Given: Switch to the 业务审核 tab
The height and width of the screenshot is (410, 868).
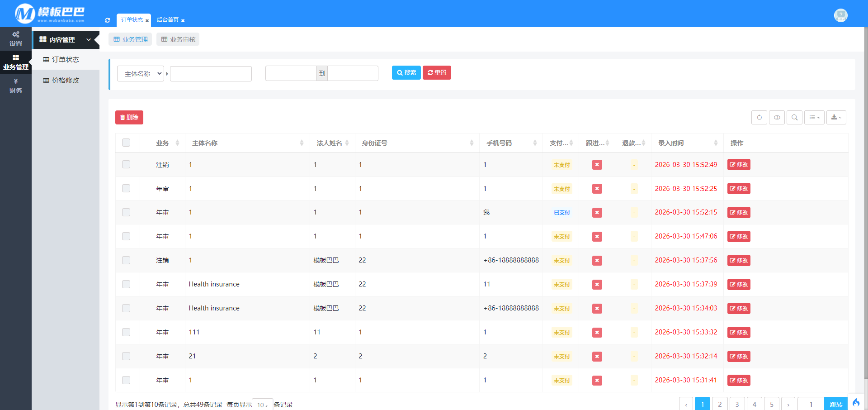Looking at the screenshot, I should [x=178, y=39].
